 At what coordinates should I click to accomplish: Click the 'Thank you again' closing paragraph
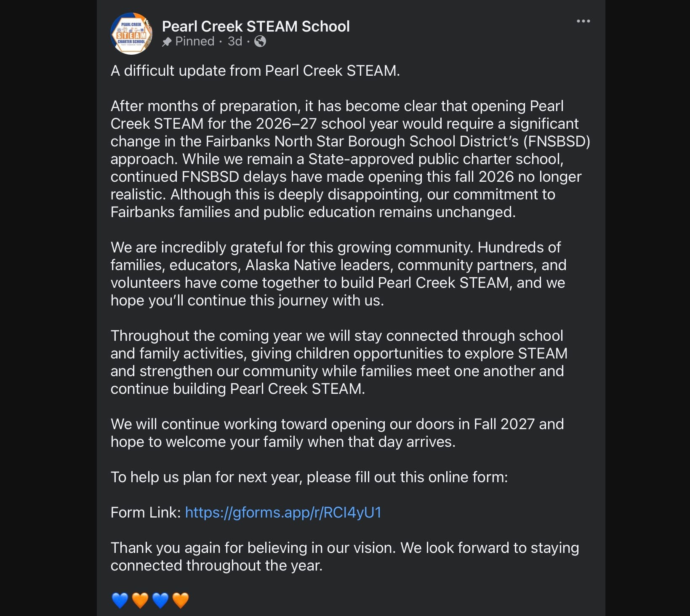tap(345, 557)
